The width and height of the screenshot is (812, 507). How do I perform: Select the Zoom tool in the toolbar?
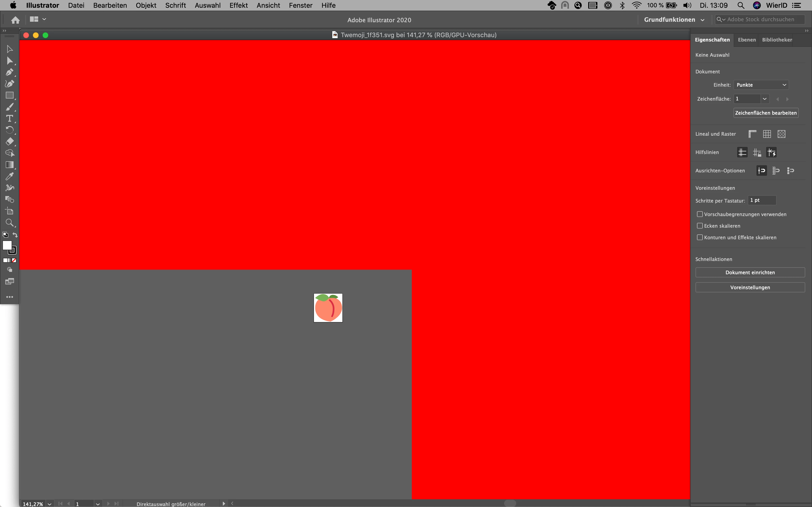coord(9,223)
